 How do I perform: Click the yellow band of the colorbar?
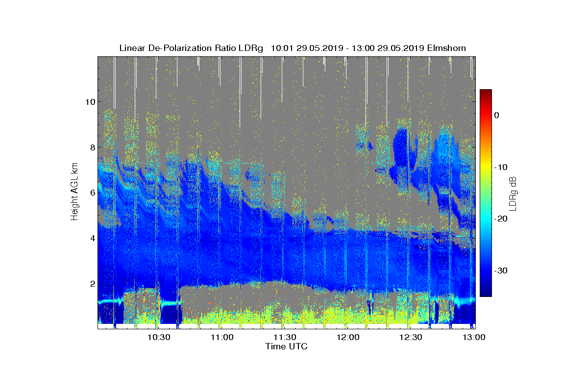point(486,167)
